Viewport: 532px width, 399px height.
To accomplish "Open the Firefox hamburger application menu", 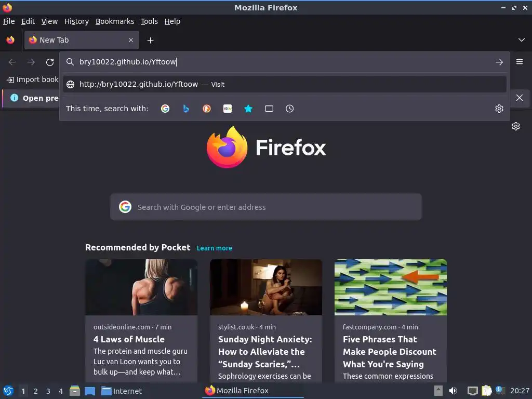I will [519, 62].
